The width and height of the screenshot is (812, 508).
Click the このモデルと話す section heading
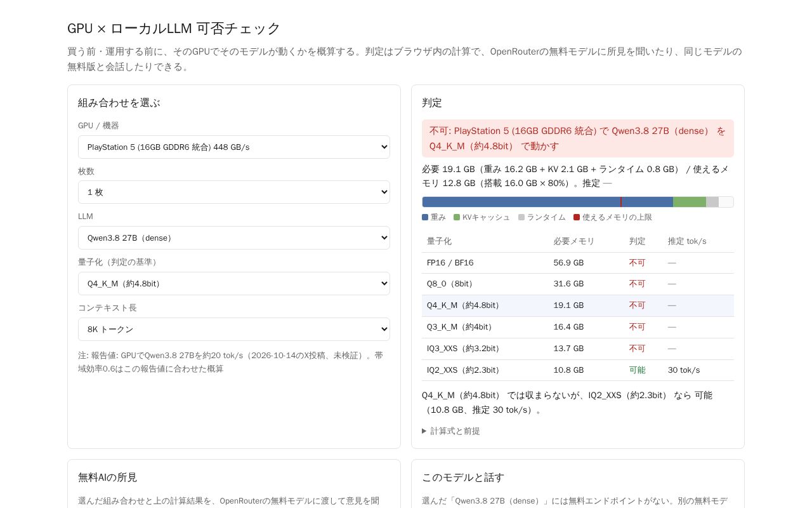463,478
